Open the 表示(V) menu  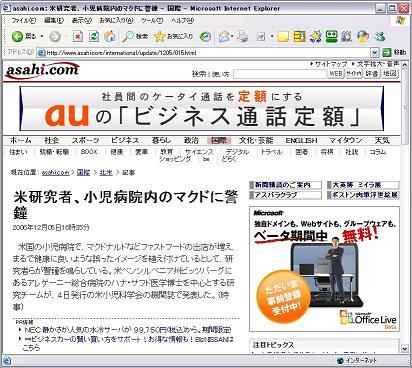click(x=82, y=21)
